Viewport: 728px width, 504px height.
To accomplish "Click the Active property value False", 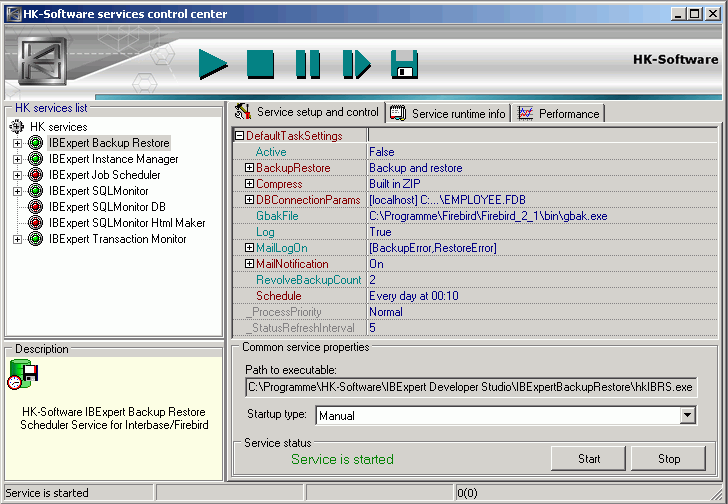I will coord(382,152).
